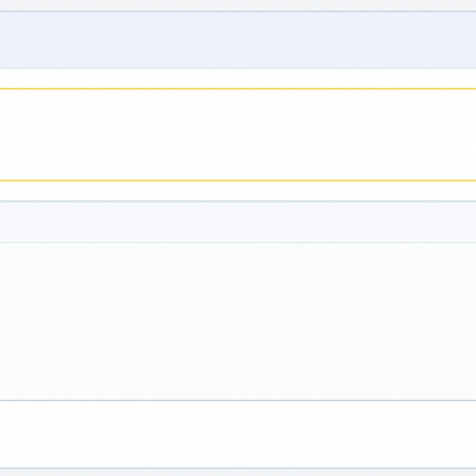This screenshot has height=476, width=476.
Task: Select the pale lavender row below the yellow field
Action: [x=238, y=222]
